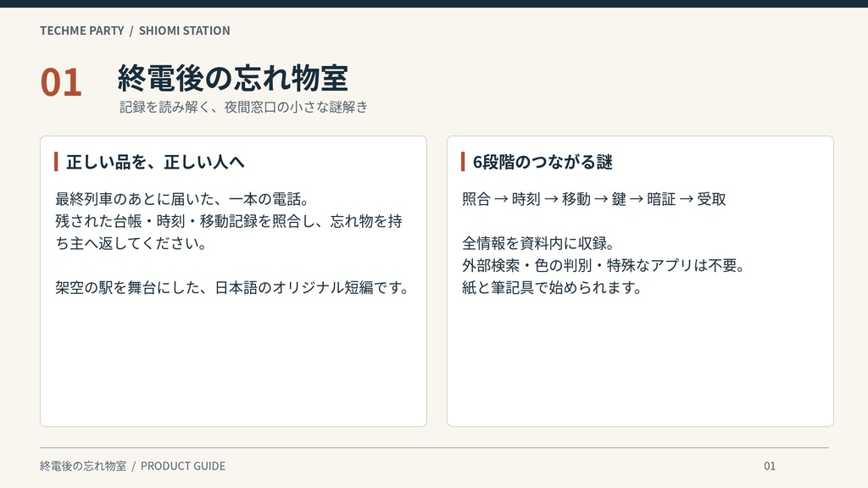Viewport: 868px width, 488px height.
Task: Click the sentence 架空の駅を舞台にした、日本語のオリジナル短編です。
Action: [232, 288]
